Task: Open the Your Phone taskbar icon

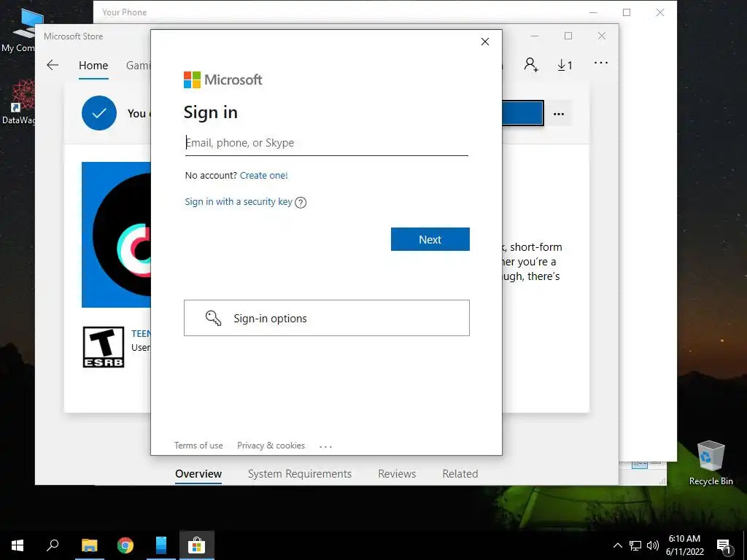Action: [161, 545]
